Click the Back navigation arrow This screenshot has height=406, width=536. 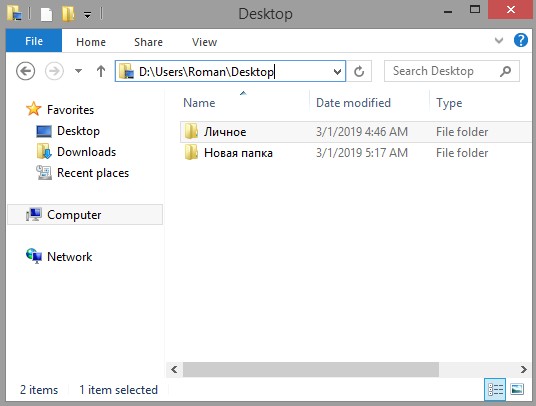(x=26, y=71)
